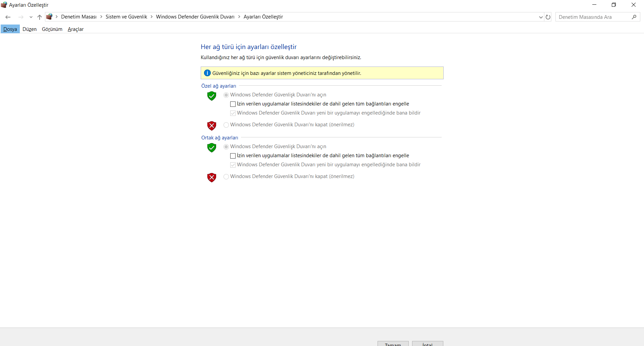This screenshot has height=346, width=644.
Task: Click the Özel ağ ayarları heading
Action: (x=219, y=86)
